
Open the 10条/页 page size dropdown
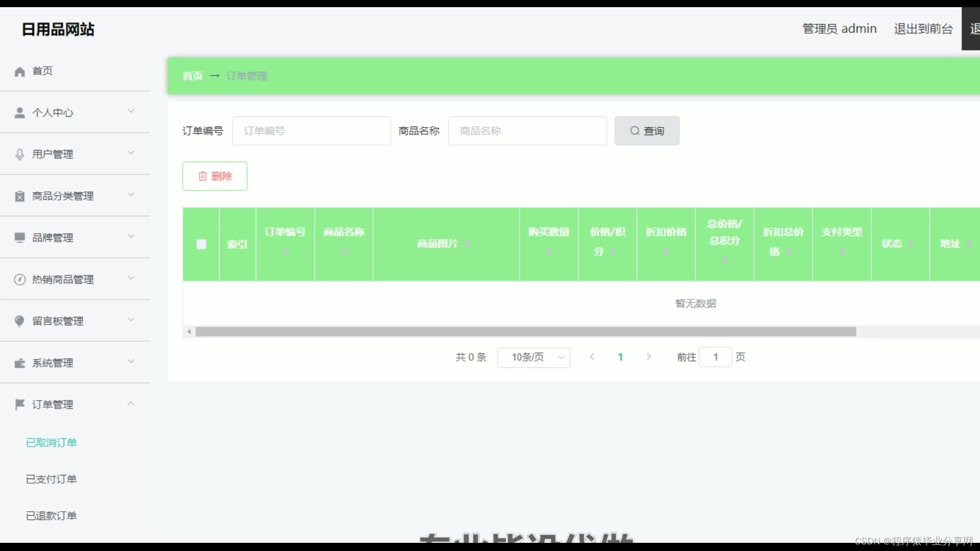[533, 357]
